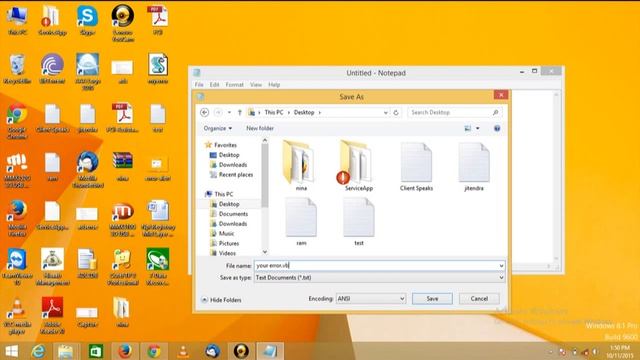The width and height of the screenshot is (640, 360).
Task: Select Documents in the navigation pane
Action: coord(229,214)
